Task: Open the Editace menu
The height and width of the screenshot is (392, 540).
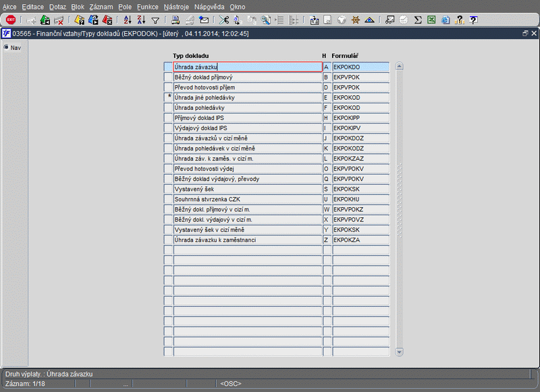Action: click(32, 7)
